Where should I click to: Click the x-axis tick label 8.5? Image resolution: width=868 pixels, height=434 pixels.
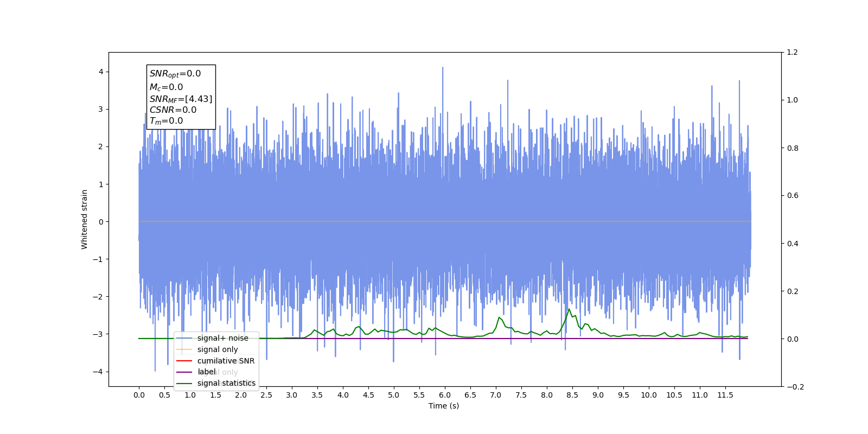572,395
